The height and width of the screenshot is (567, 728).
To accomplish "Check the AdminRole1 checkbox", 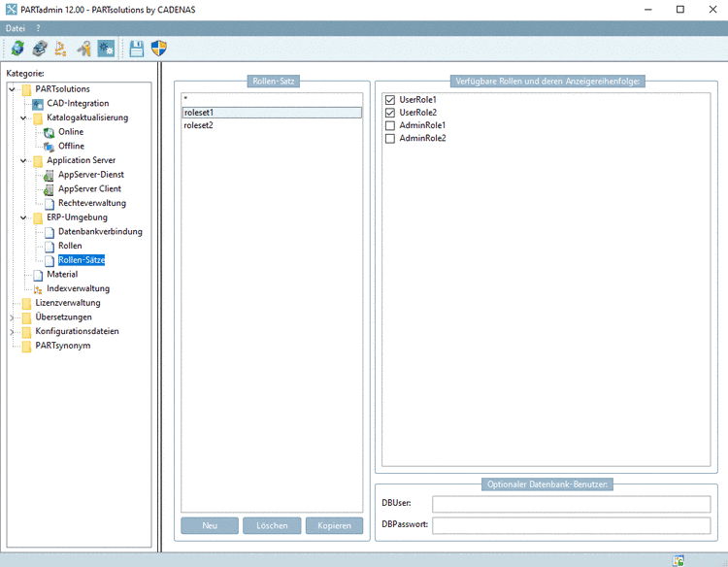I will tap(390, 125).
